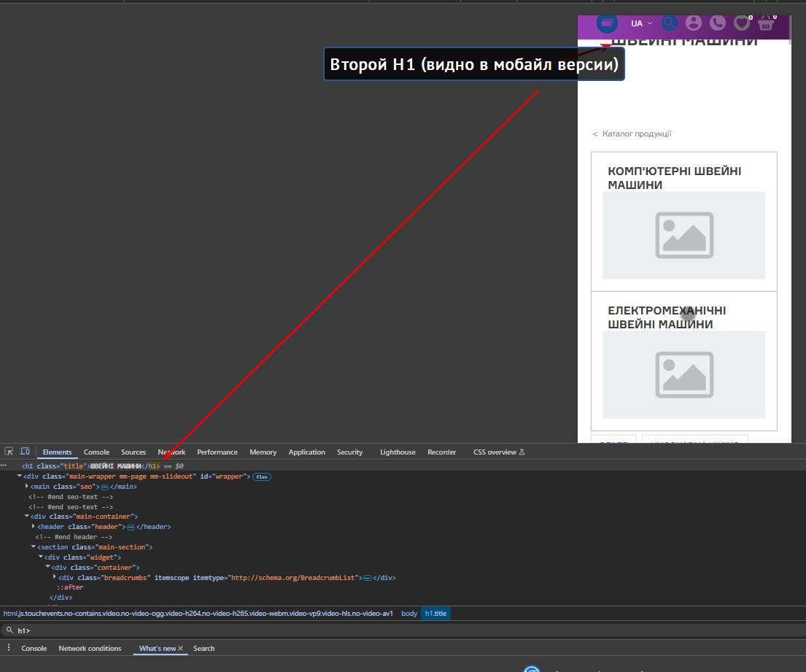The height and width of the screenshot is (672, 806).
Task: Open the search magnifier icon in the site header
Action: [670, 23]
